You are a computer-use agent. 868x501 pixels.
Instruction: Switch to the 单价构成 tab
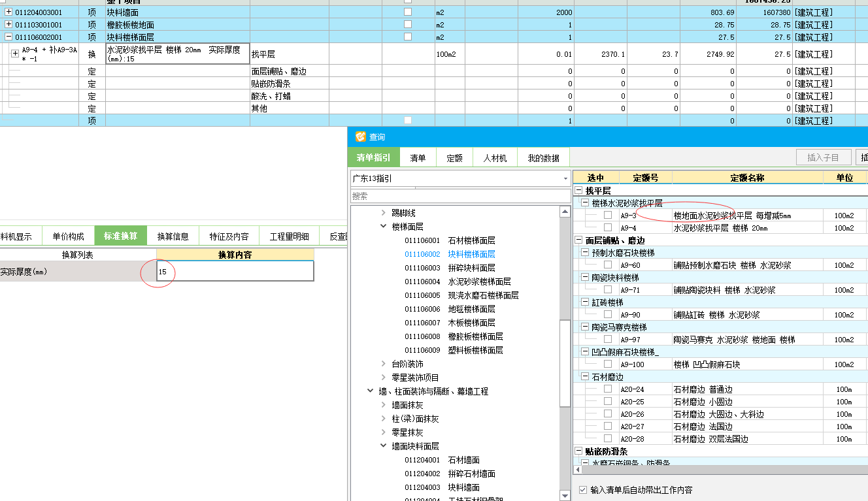coord(69,236)
